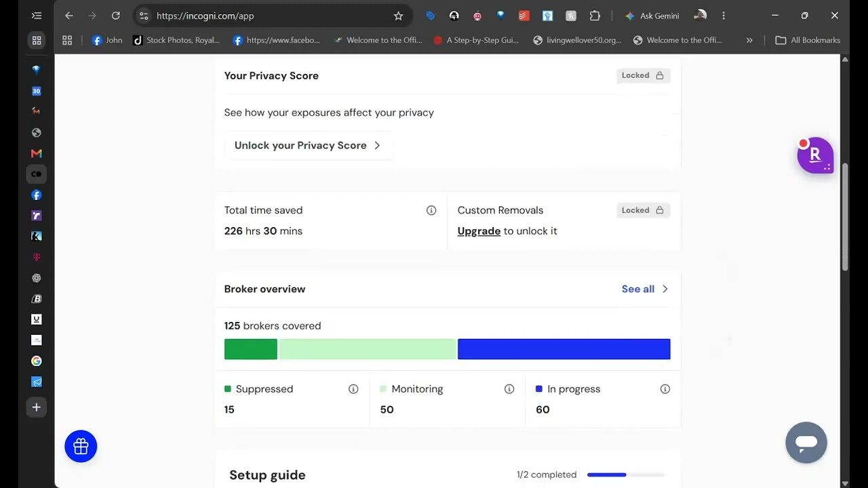The image size is (868, 488).
Task: Open the user profile avatar
Action: (701, 16)
